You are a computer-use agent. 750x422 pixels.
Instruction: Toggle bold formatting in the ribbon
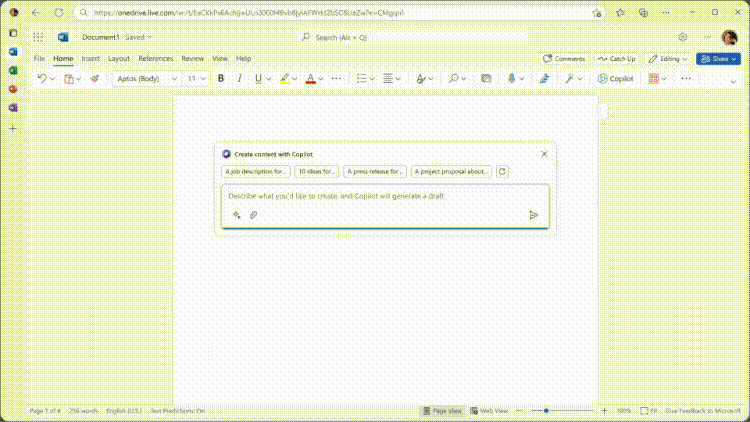tap(221, 78)
